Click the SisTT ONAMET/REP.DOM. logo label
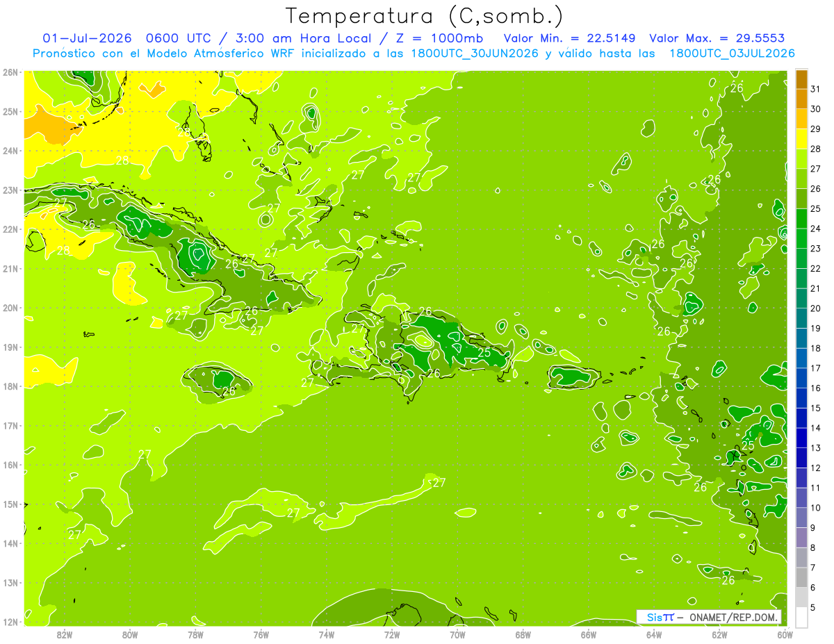Viewport: 834px width, 644px height. [x=709, y=617]
